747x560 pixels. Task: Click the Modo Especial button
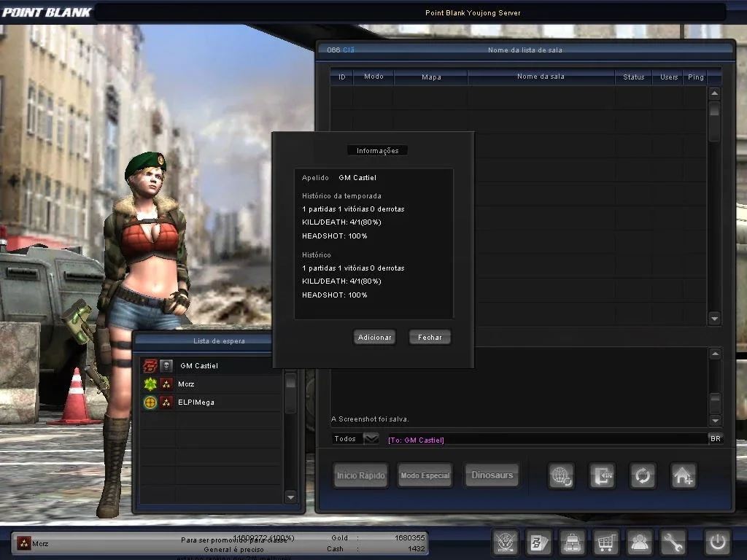pyautogui.click(x=425, y=475)
